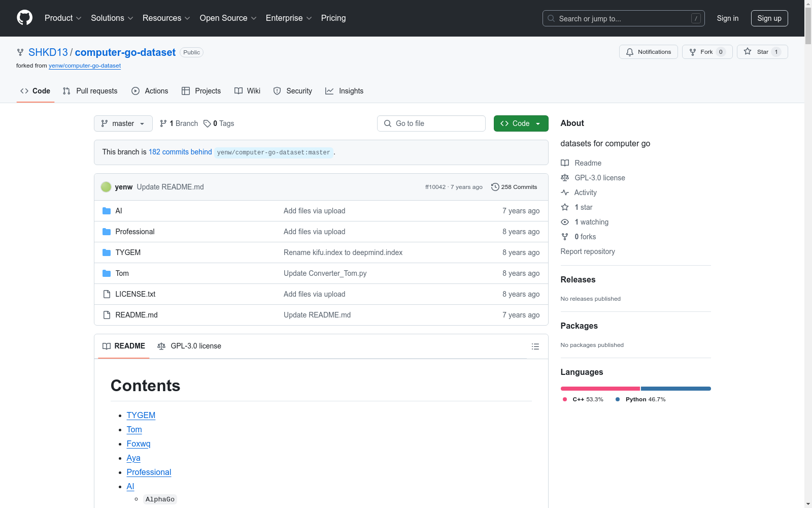Open Aya contents link
This screenshot has width=812, height=508.
pyautogui.click(x=133, y=458)
